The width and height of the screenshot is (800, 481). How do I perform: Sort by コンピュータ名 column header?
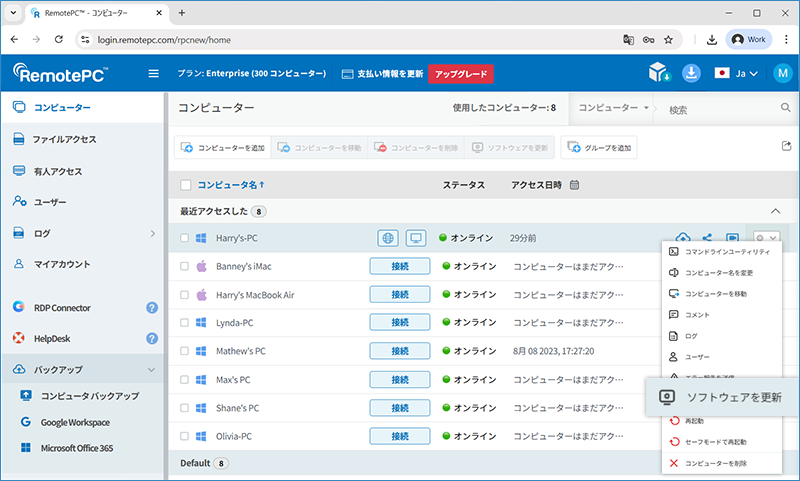point(231,185)
